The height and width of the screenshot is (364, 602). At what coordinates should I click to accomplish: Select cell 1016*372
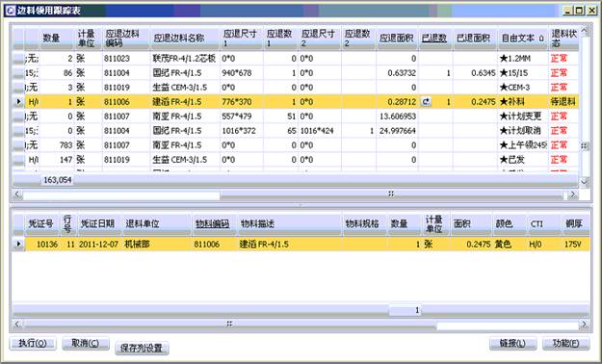point(242,131)
